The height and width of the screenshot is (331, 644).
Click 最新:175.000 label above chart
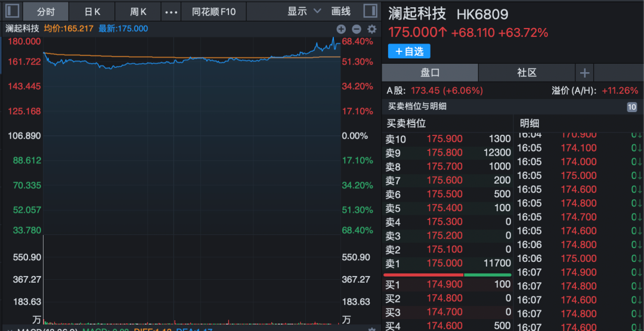[123, 29]
